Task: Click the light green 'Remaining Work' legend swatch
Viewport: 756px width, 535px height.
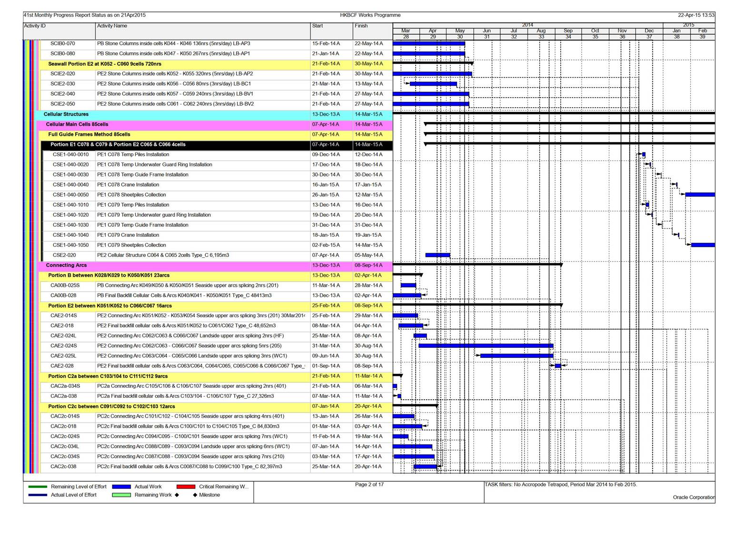Action: pyautogui.click(x=121, y=495)
